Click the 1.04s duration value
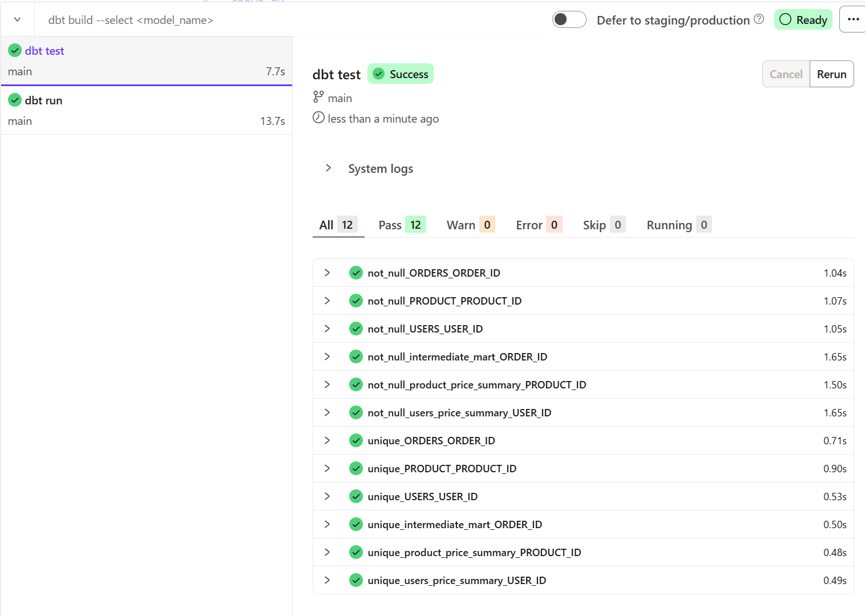 835,273
